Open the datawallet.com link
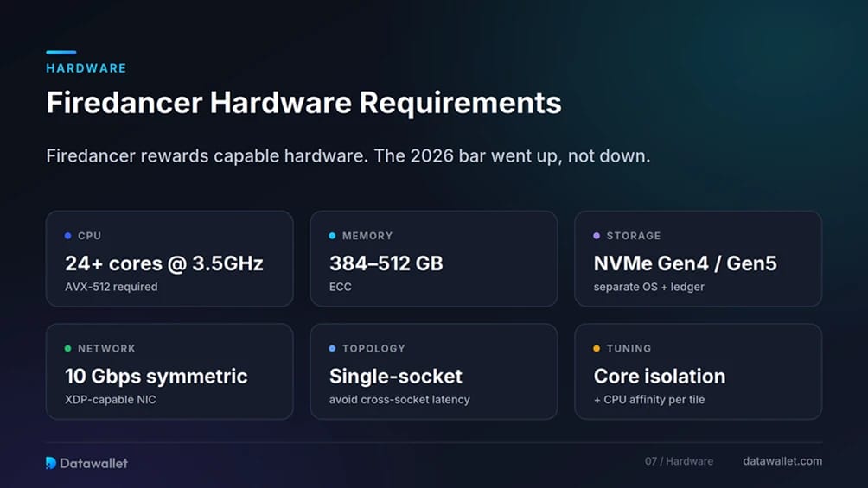 click(x=782, y=461)
